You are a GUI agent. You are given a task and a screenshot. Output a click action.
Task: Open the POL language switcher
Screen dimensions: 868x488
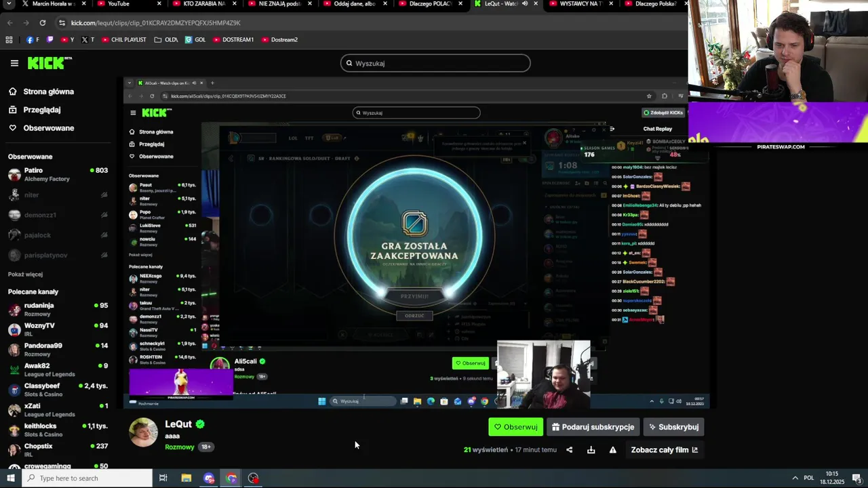[809, 478]
